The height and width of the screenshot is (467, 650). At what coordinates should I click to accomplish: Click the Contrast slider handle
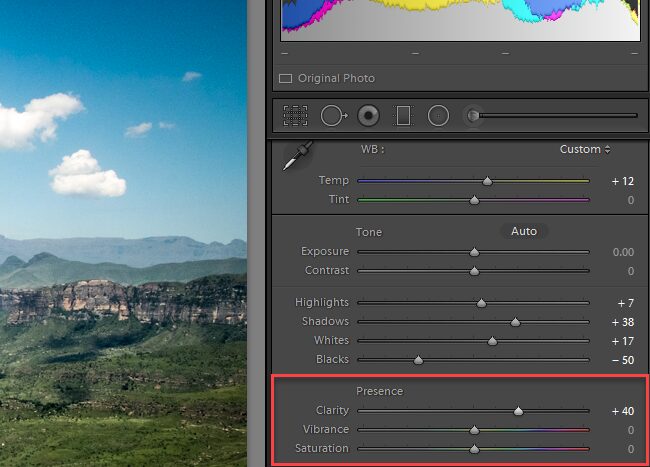474,271
